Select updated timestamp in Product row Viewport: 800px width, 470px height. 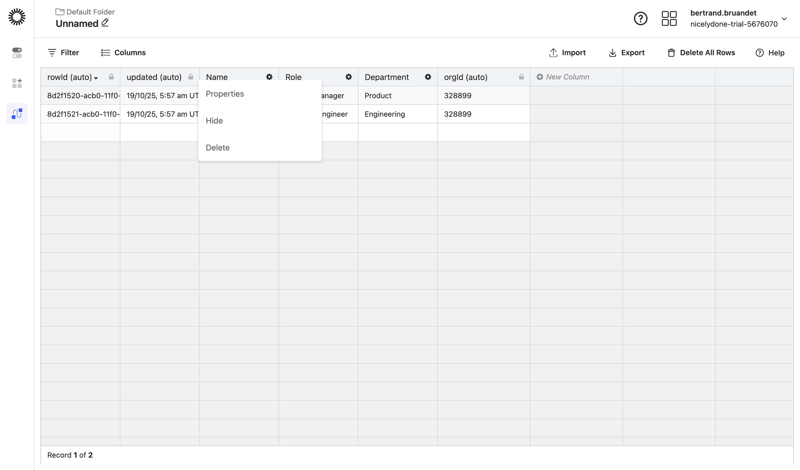tap(160, 95)
